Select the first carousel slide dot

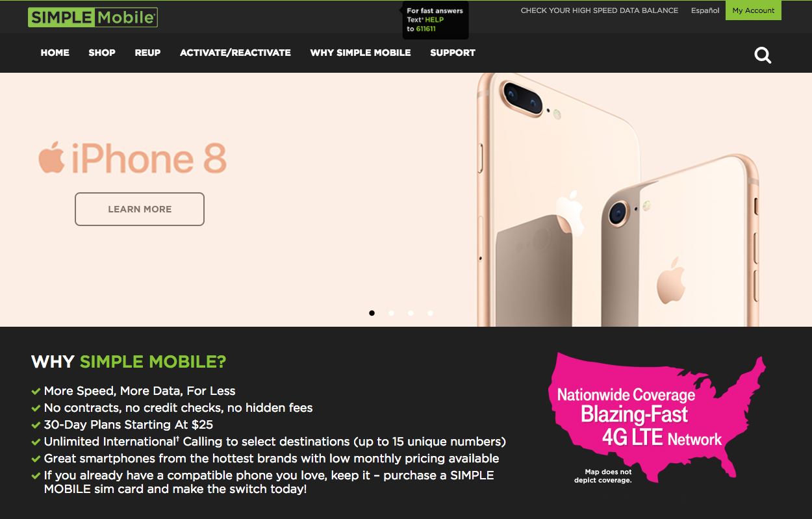[x=372, y=313]
